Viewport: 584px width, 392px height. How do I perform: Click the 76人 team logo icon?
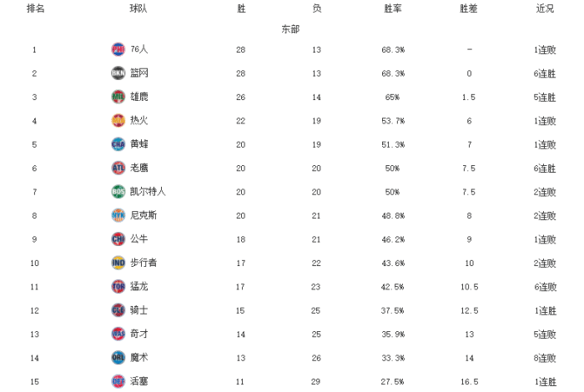tap(118, 49)
